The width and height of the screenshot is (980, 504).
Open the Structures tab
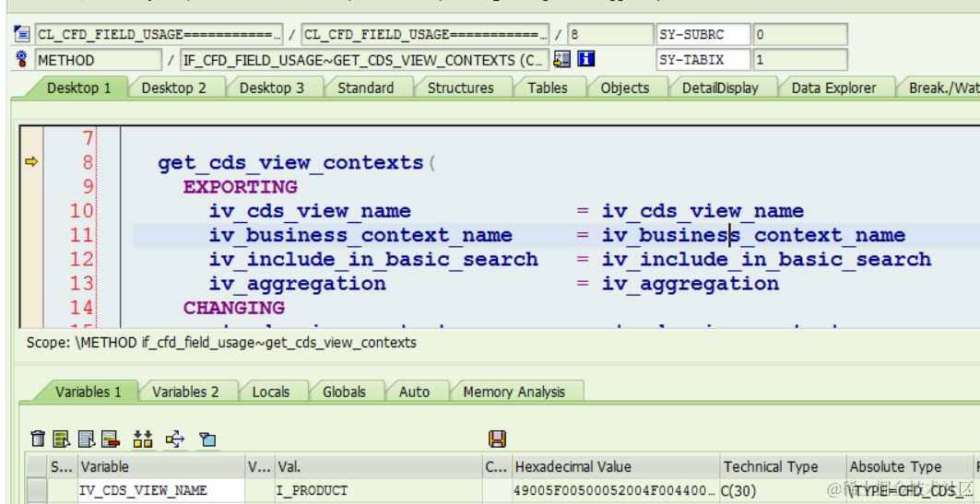tap(461, 88)
